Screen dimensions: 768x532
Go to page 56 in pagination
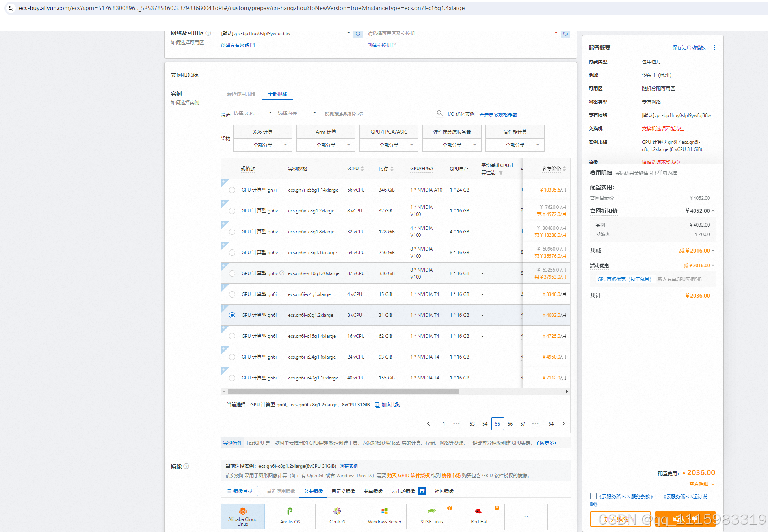pos(510,424)
